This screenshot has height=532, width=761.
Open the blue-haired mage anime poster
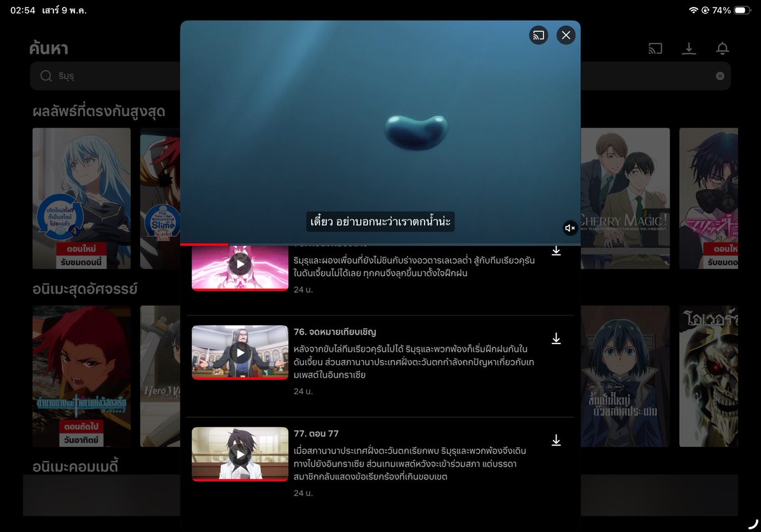point(625,376)
